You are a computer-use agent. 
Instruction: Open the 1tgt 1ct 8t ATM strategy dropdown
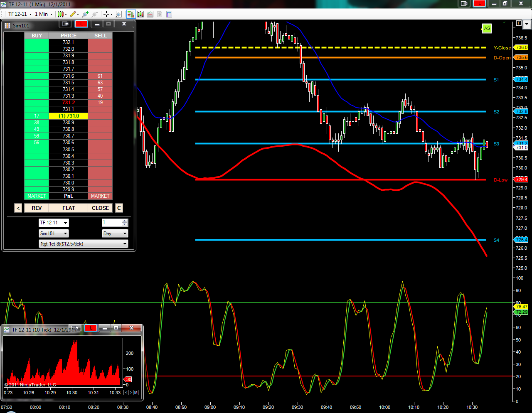click(x=84, y=244)
